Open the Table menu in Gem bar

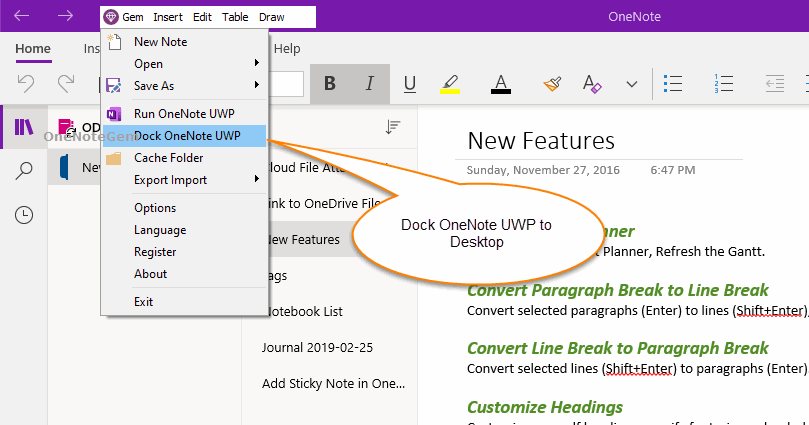(235, 17)
